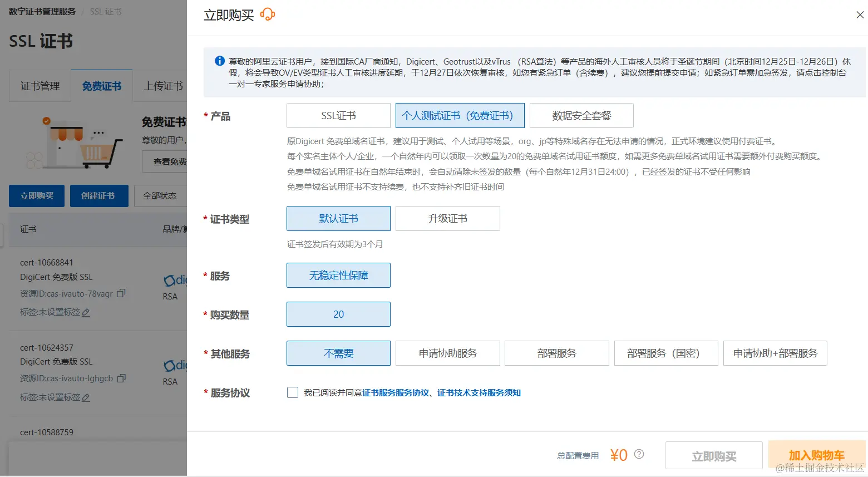Screen dimensions: 868x477
Task: Select 个人测试证书（免费证书） product option
Action: point(460,116)
